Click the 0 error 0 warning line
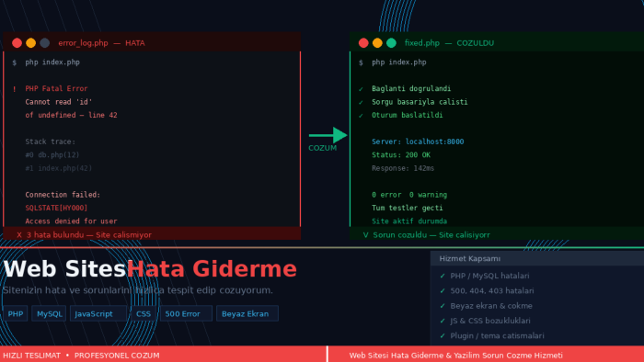This screenshot has height=362, width=644. 409,195
